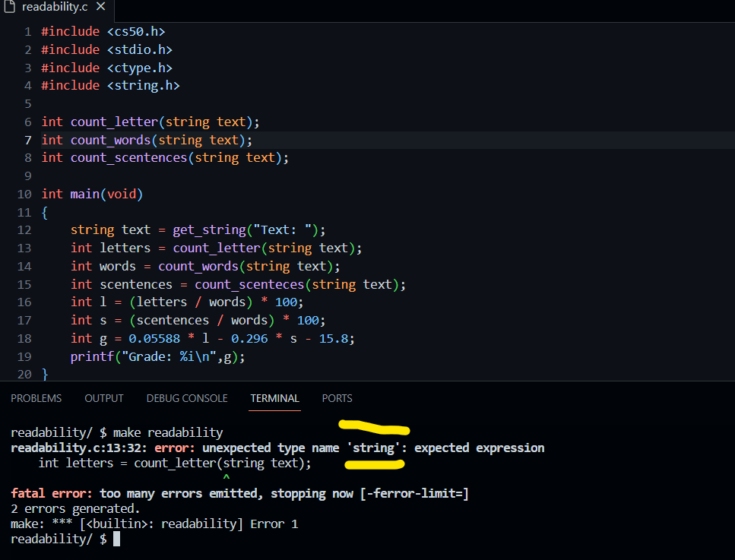This screenshot has height=560, width=735.
Task: Click line number 18 in the gutter
Action: (24, 338)
